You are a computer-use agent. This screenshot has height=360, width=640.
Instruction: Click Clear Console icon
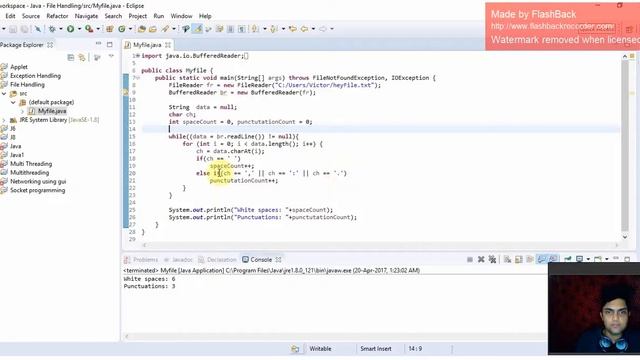pyautogui.click(x=507, y=260)
